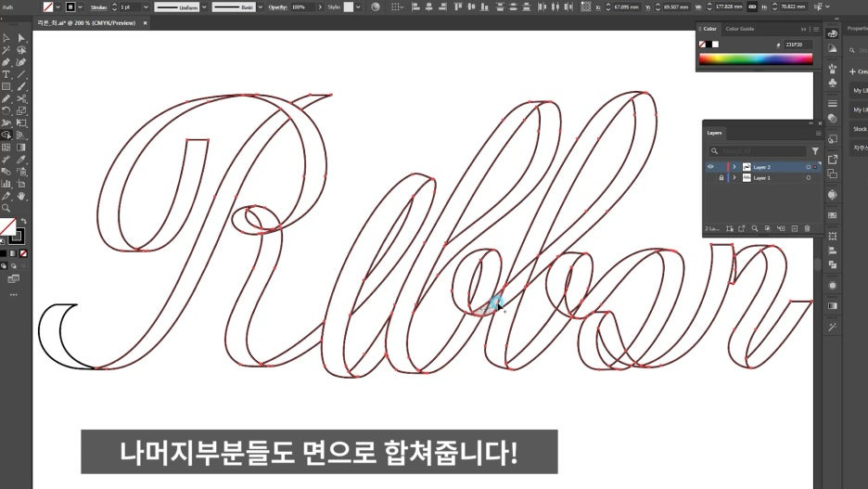Click Layer 2 target circle
The image size is (868, 489).
[x=809, y=167]
